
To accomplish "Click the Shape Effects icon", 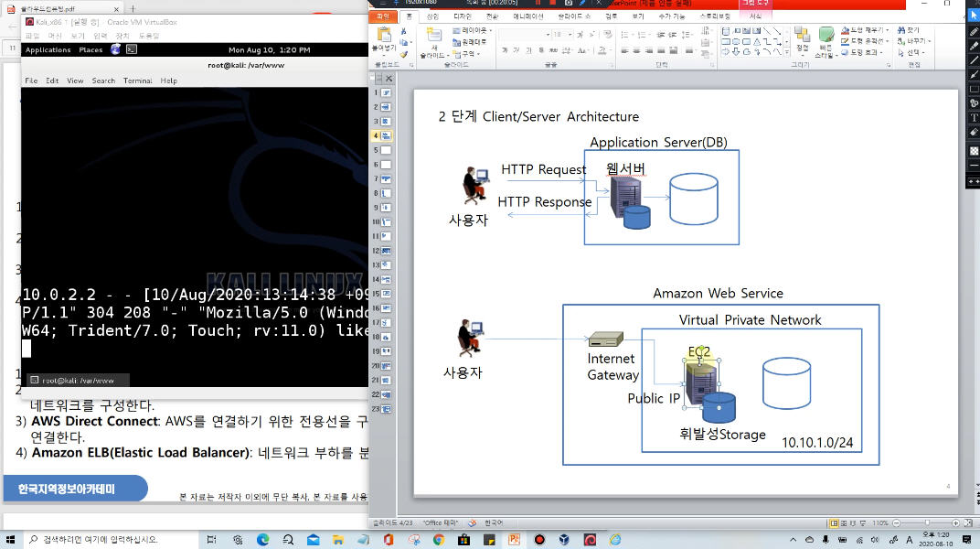I will tap(845, 52).
